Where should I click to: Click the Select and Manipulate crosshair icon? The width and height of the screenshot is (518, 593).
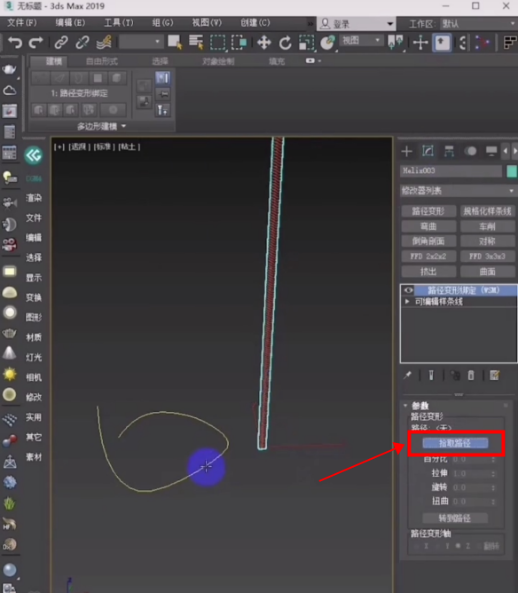[x=420, y=42]
